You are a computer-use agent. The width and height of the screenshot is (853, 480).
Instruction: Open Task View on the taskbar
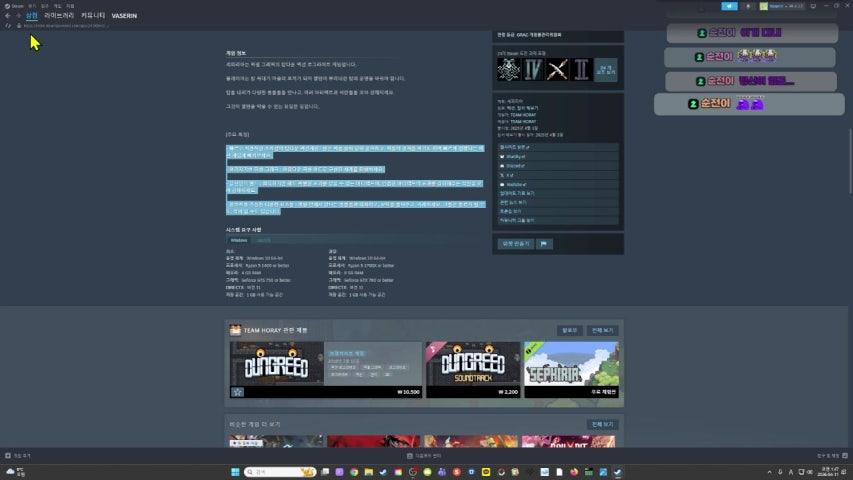point(325,472)
